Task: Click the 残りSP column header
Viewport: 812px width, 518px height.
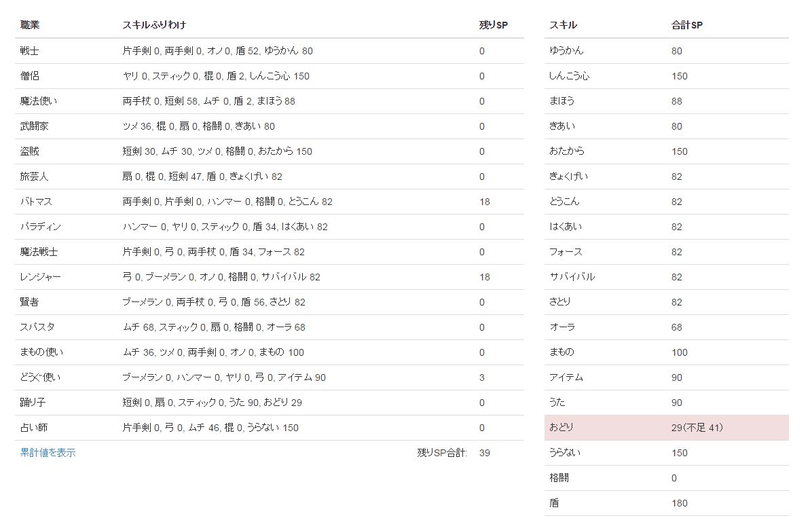Action: pyautogui.click(x=493, y=25)
